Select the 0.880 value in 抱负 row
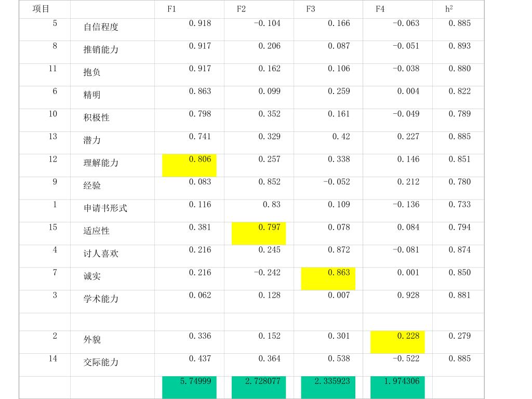 point(459,69)
